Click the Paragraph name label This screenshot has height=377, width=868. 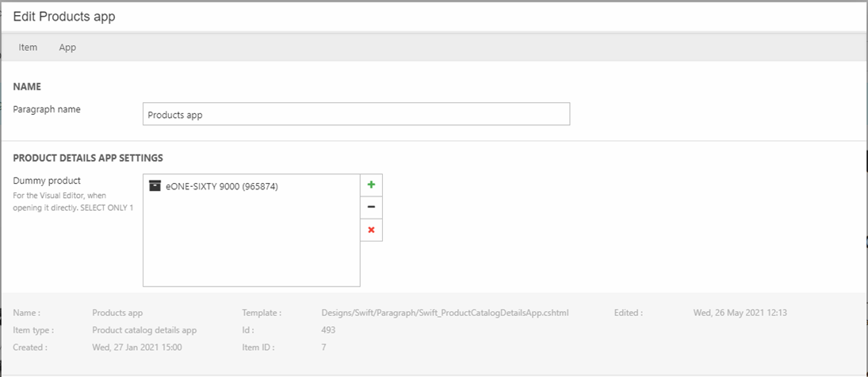pos(47,109)
